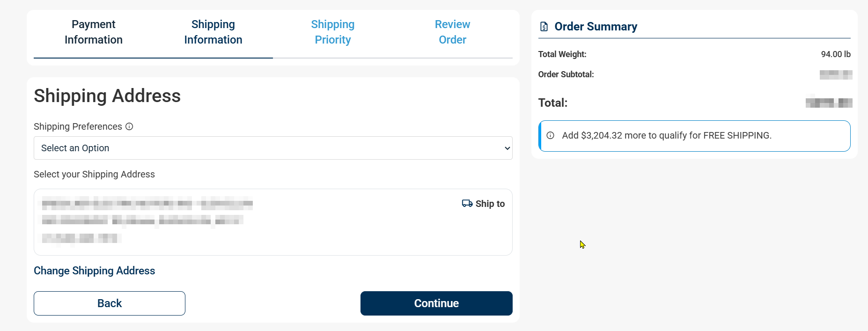
Task: Click the 94.00 lb weight value
Action: click(x=836, y=54)
